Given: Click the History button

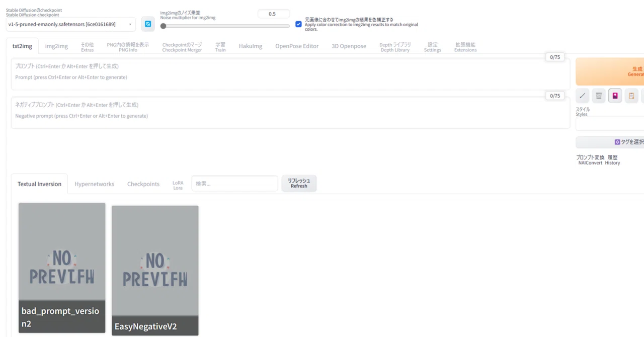Looking at the screenshot, I should pos(613,160).
